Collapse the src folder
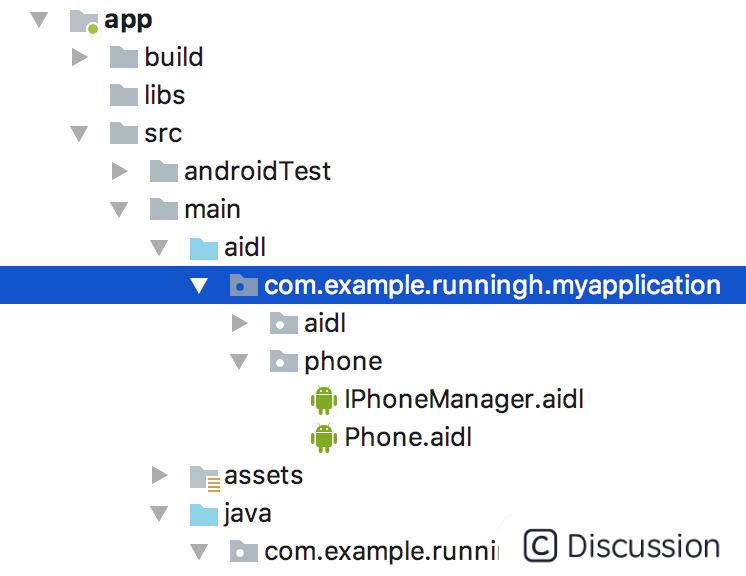 79,134
